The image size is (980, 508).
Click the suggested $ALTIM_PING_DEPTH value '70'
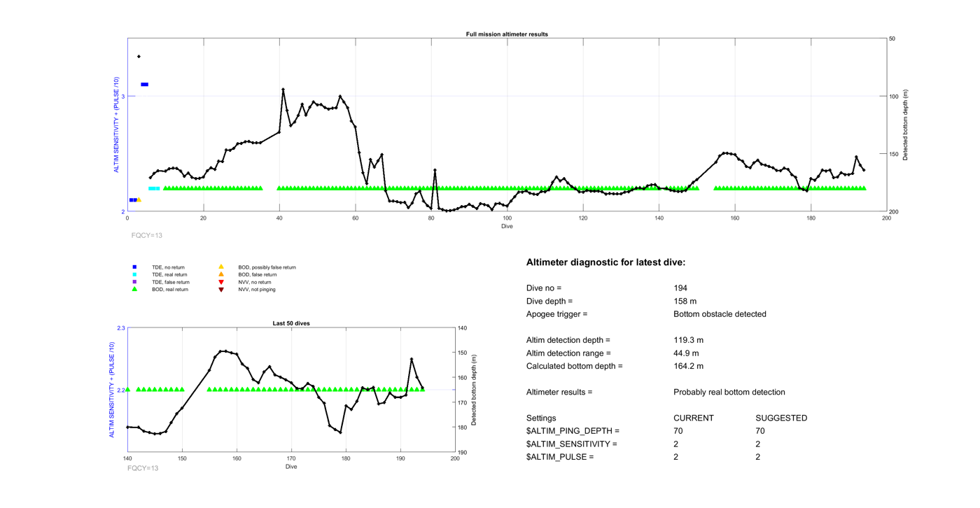coord(760,431)
